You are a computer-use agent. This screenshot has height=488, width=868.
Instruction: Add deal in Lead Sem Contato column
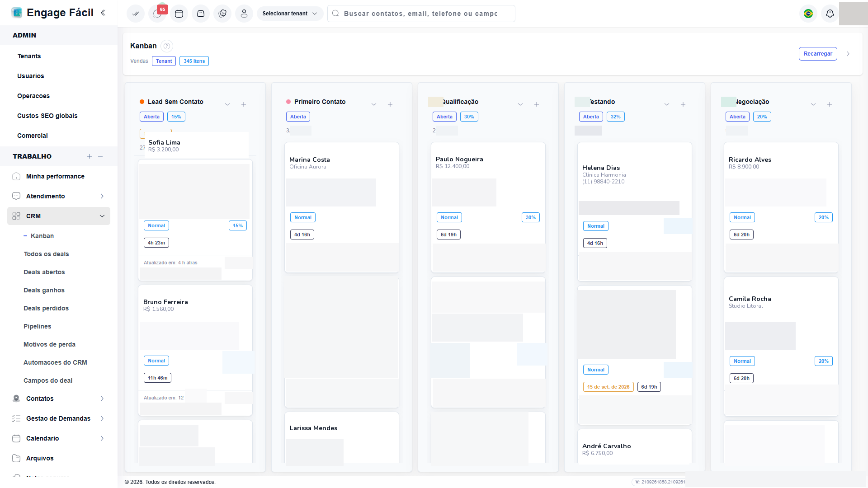[x=244, y=104]
